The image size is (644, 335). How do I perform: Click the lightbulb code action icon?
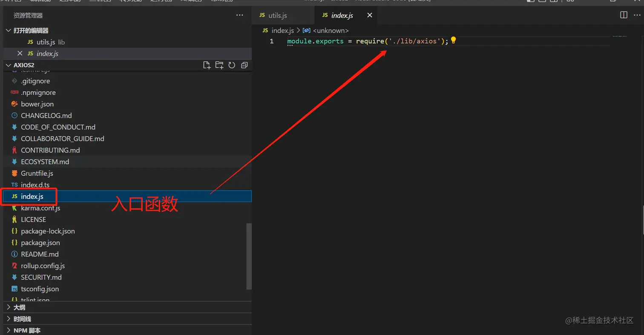(453, 40)
